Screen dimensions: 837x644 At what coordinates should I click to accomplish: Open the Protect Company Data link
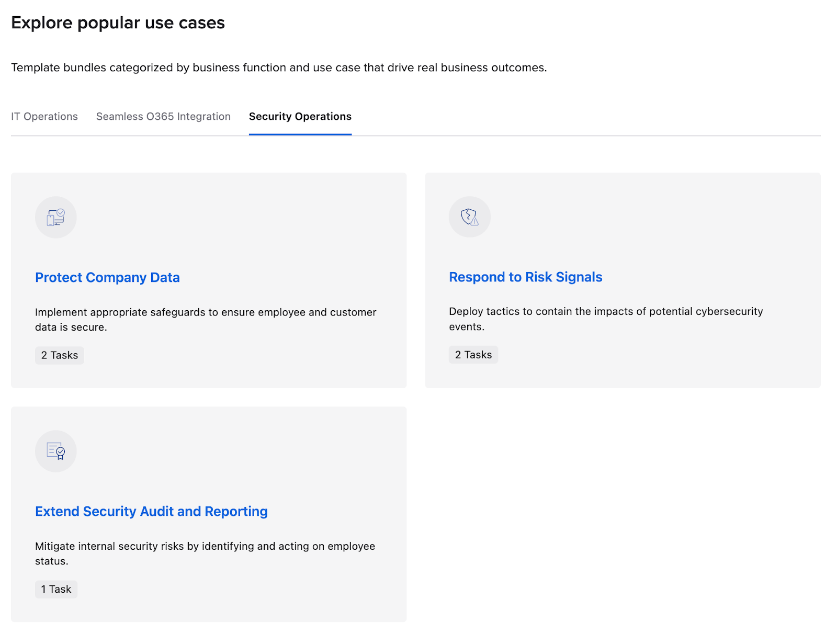pos(107,277)
